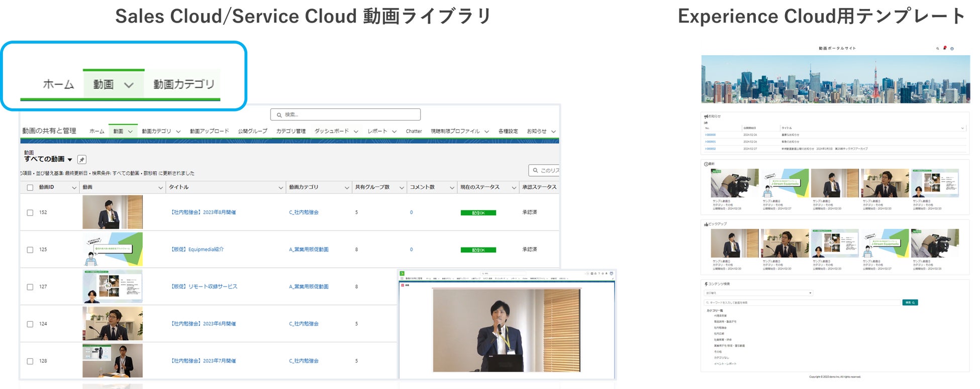
Task: Select 代理店支援 in the カテゴリ一覧 list
Action: pos(720,316)
